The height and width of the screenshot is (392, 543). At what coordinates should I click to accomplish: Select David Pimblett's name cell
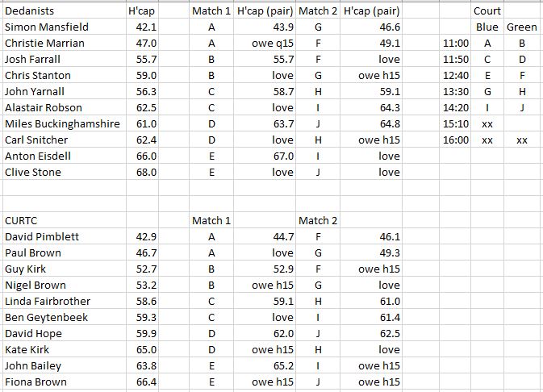40,236
